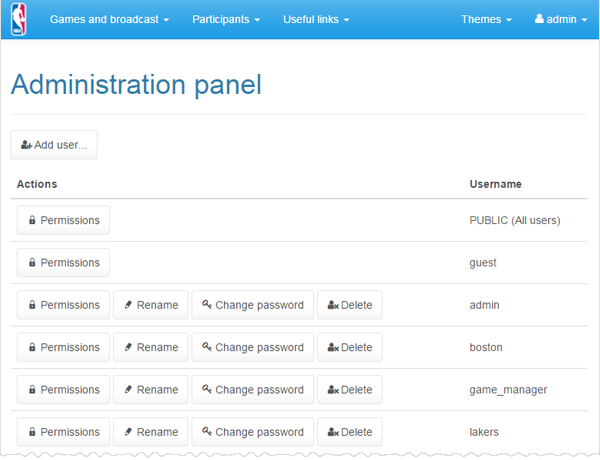Click the lock icon in PUBLIC Permissions button
The image size is (600, 460).
coord(32,220)
